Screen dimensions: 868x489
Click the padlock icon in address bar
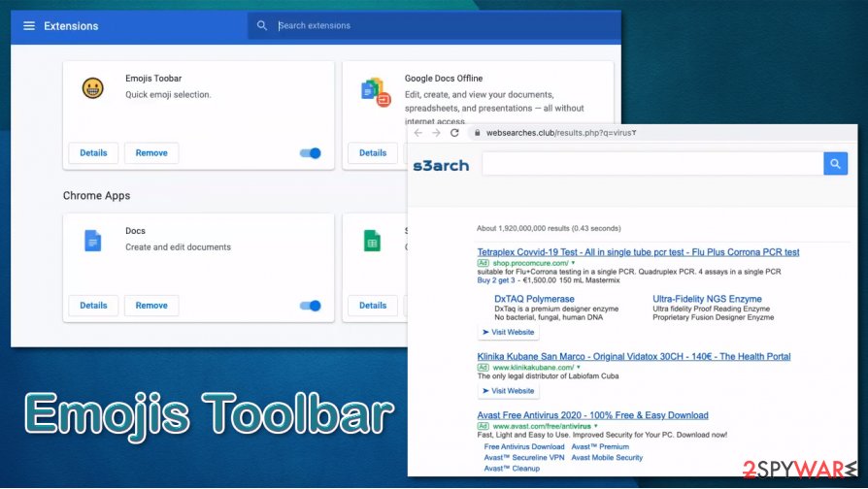(477, 133)
